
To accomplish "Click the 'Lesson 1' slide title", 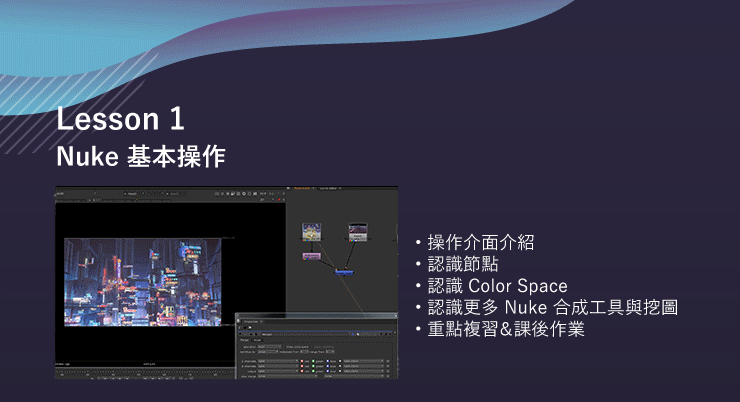I will (120, 118).
